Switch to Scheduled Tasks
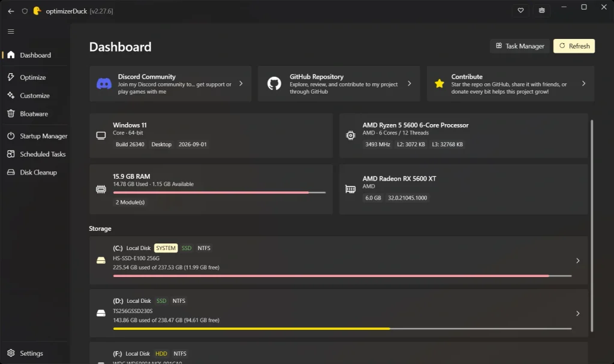 [35, 154]
